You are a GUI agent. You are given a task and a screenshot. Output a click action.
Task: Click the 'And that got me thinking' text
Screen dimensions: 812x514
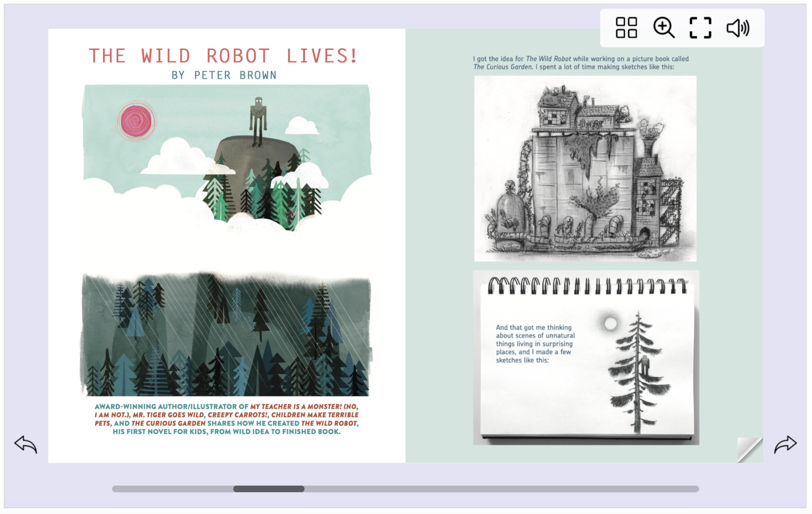[x=536, y=344]
